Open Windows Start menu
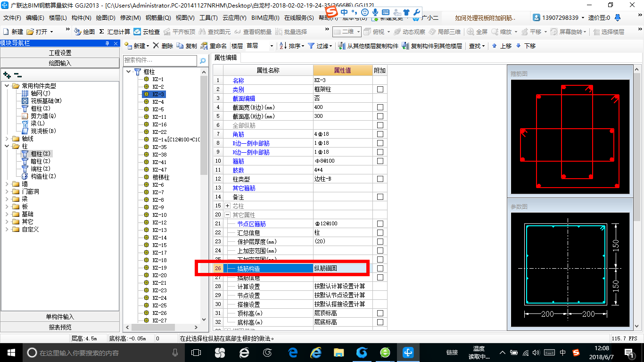 [10, 352]
